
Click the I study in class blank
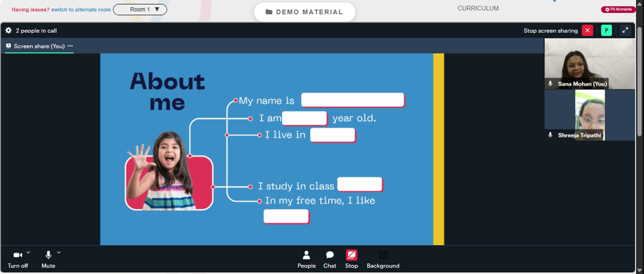pos(360,184)
